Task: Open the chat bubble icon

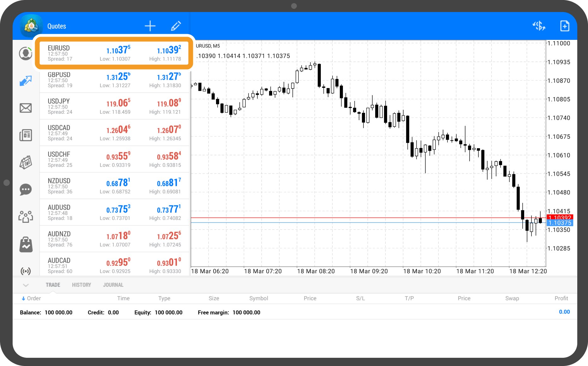Action: (26, 190)
